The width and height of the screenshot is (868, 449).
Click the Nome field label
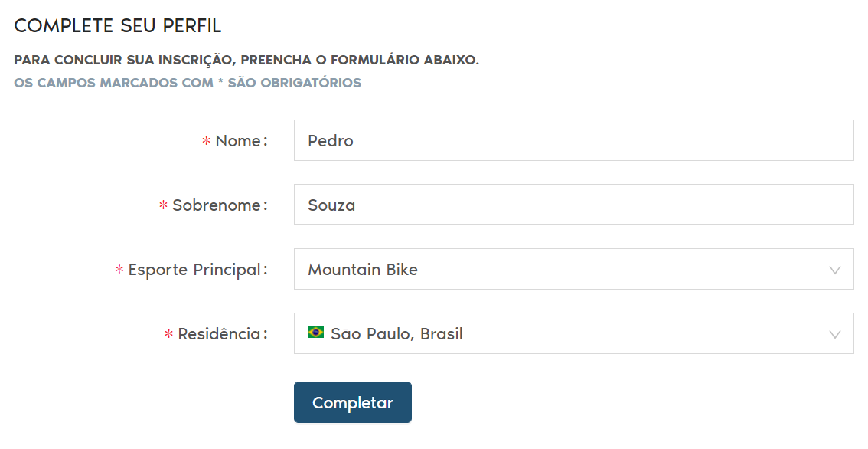[x=240, y=141]
